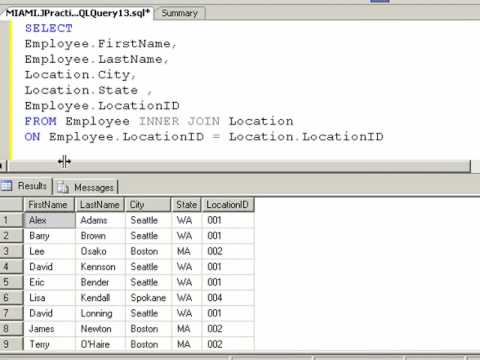Select row header 6
The image size is (480, 360).
coord(11,298)
